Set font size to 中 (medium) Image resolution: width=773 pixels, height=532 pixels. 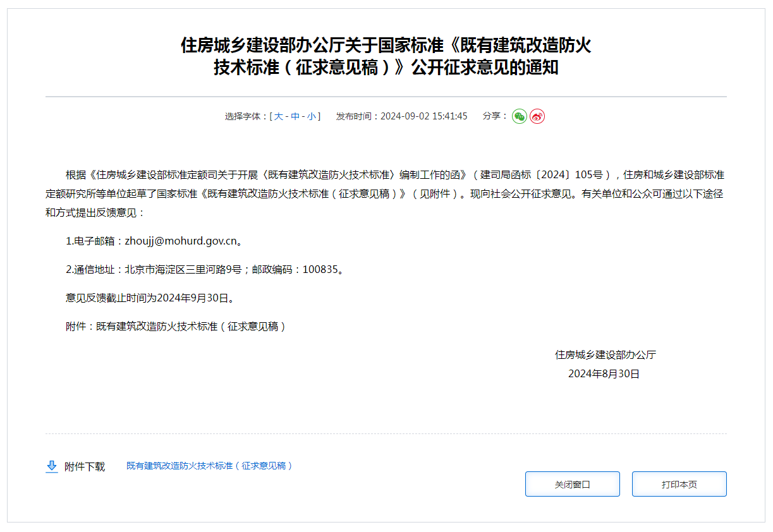295,116
